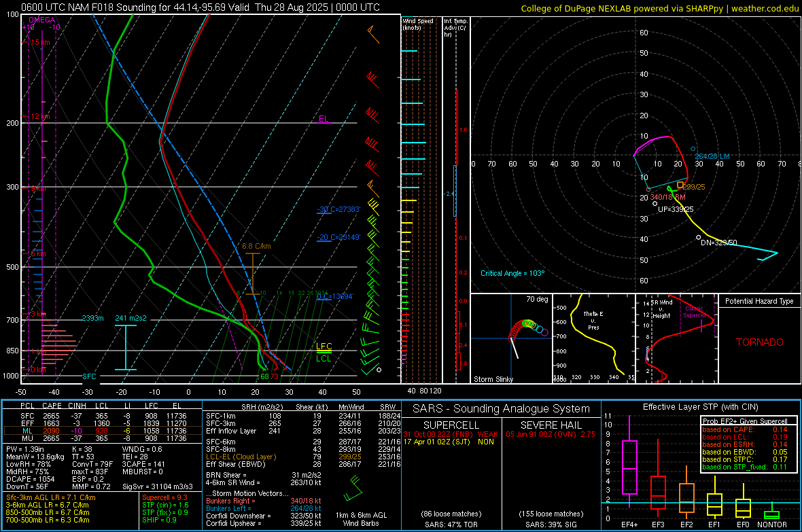The width and height of the screenshot is (802, 532).
Task: Click the orange 299/25 hodograph label
Action: tap(693, 187)
